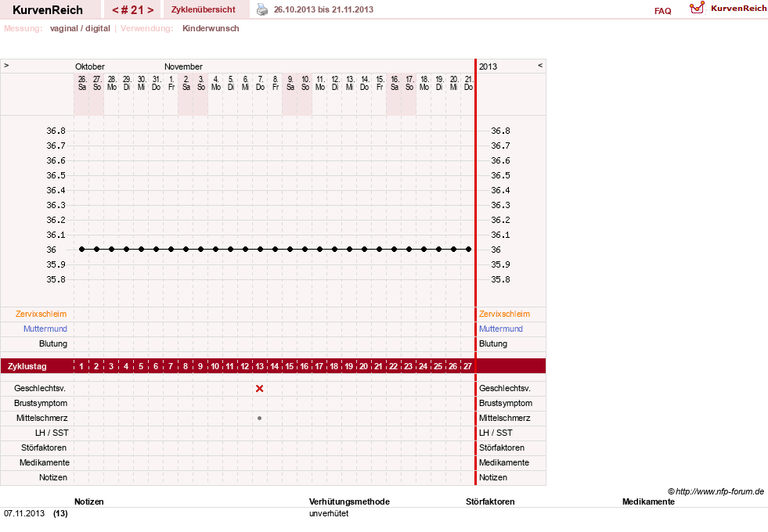Click the left blue Muttermund label
This screenshot has height=532, width=768.
(45, 329)
